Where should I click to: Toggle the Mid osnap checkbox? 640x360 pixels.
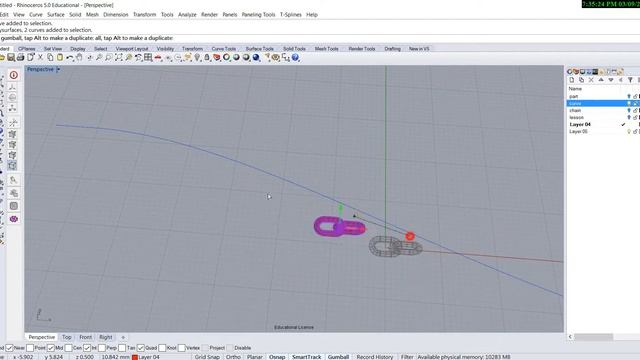click(x=51, y=348)
